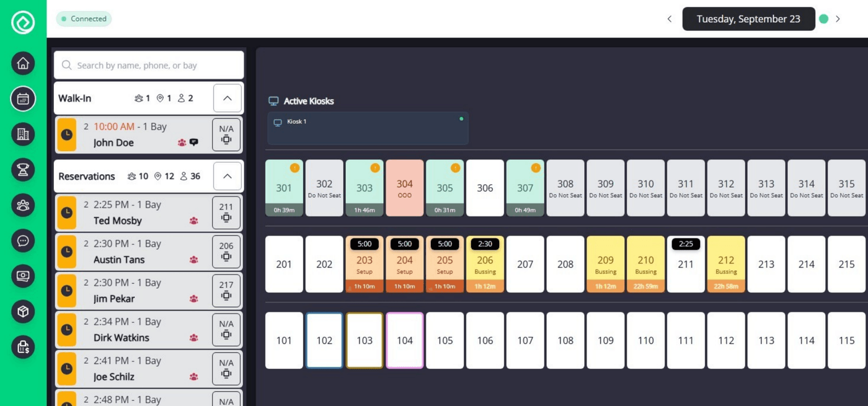Click the billing register icon in the sidebar
Image resolution: width=868 pixels, height=406 pixels.
[x=23, y=347]
